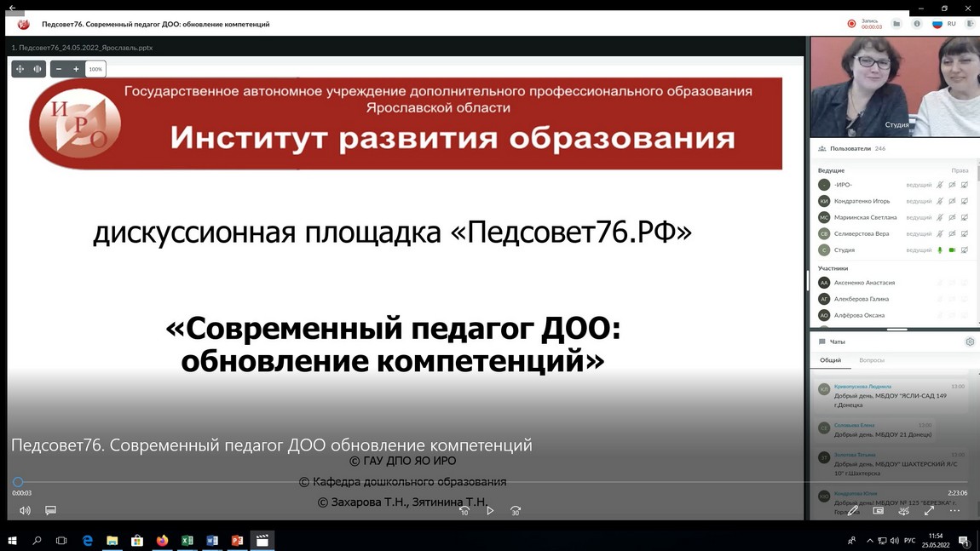
Task: Open chat settings gear icon
Action: click(970, 342)
